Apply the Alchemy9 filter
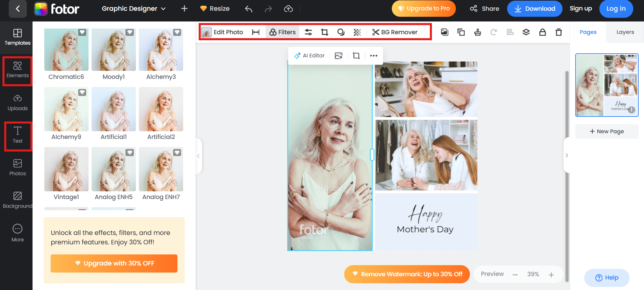The height and width of the screenshot is (290, 644). (66, 109)
